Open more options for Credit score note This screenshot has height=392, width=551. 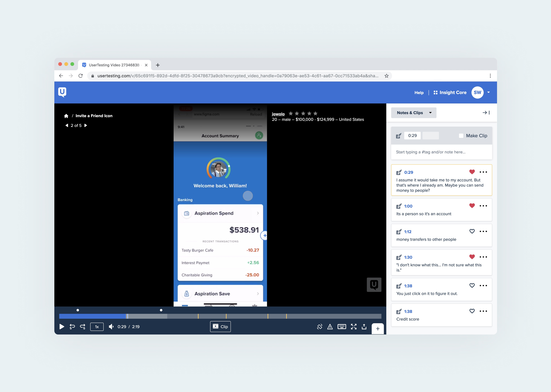click(x=483, y=311)
